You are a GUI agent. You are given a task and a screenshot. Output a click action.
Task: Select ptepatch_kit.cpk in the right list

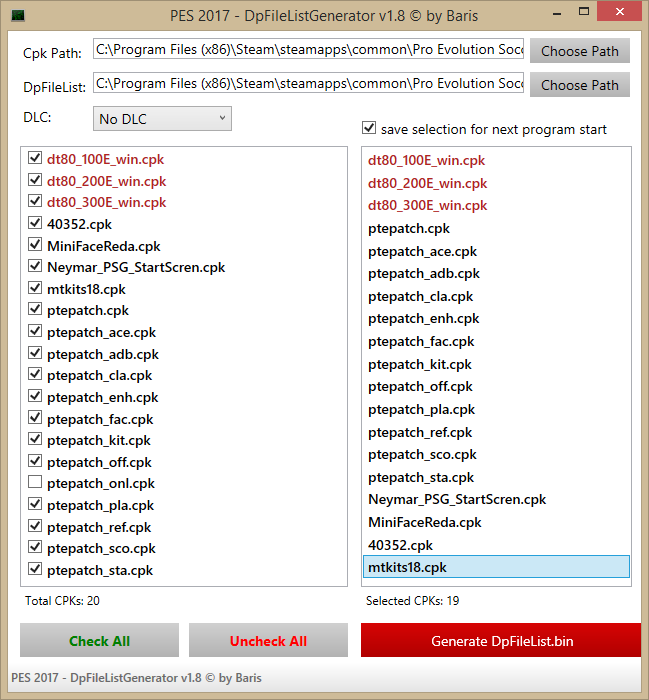496,364
